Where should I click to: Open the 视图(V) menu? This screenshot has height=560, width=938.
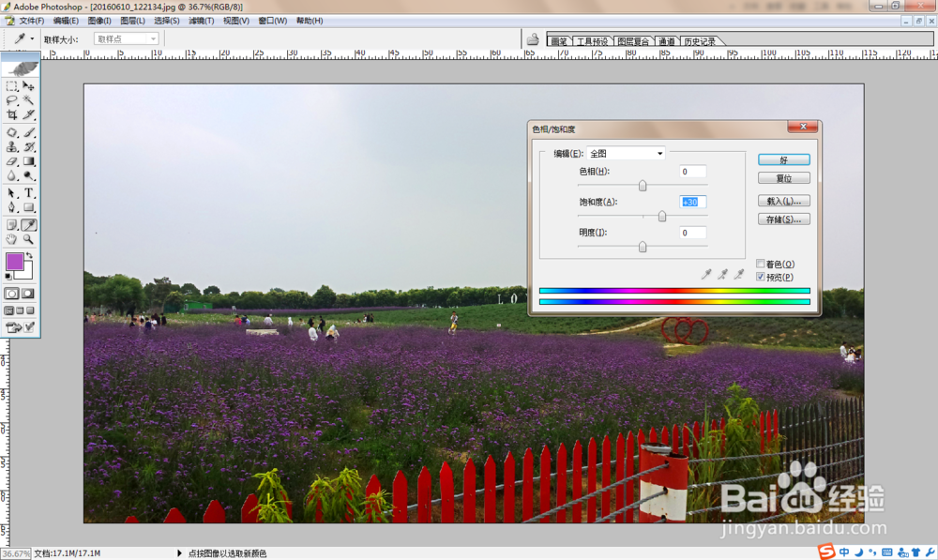tap(236, 21)
